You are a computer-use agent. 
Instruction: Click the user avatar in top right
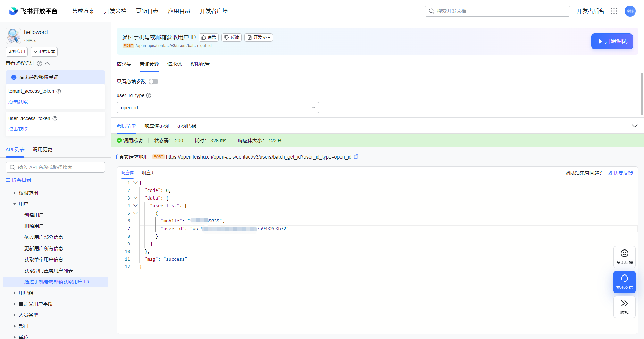tap(630, 11)
